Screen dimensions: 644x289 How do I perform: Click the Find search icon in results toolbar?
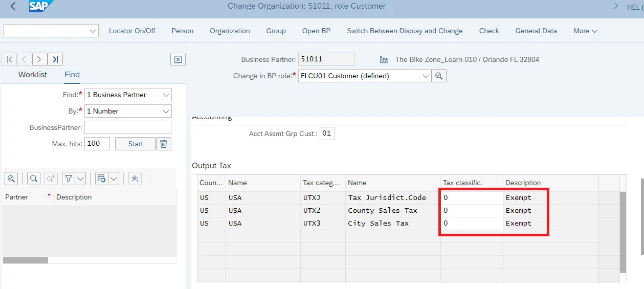34,179
